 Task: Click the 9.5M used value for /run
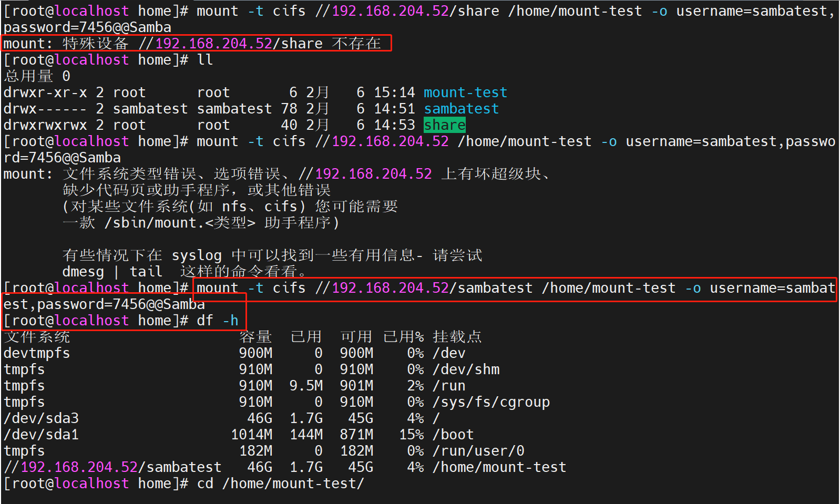coord(306,386)
